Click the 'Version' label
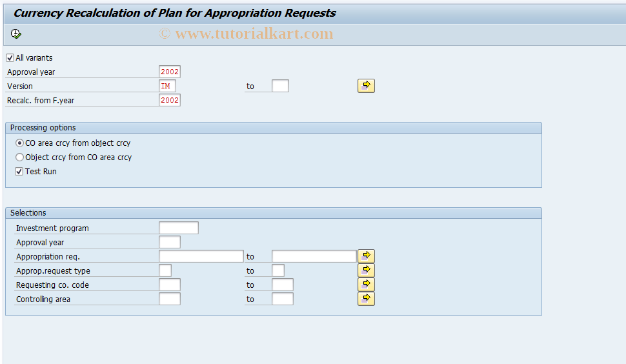 click(20, 86)
